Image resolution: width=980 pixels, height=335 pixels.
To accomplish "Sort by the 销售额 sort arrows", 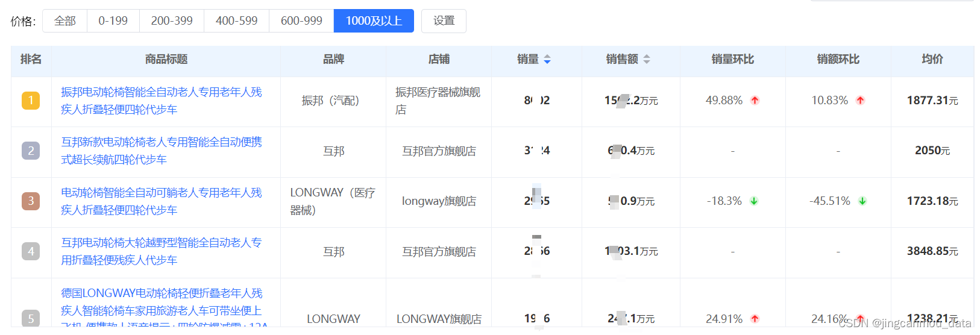I will pyautogui.click(x=647, y=59).
